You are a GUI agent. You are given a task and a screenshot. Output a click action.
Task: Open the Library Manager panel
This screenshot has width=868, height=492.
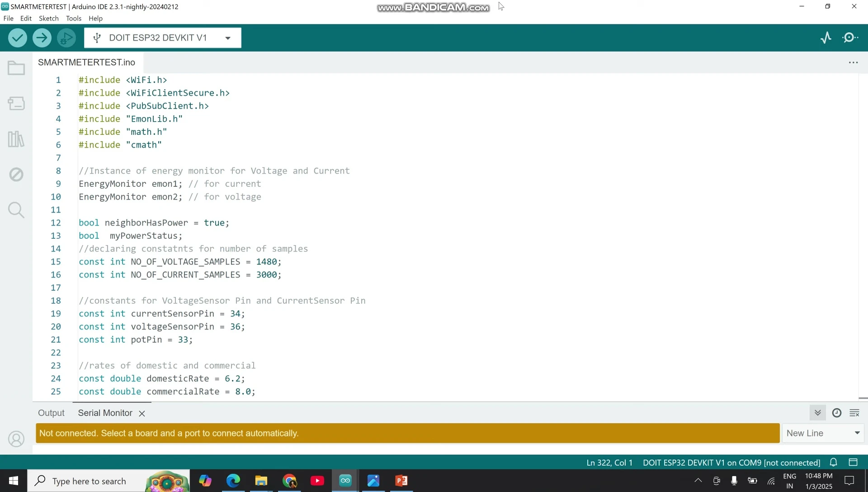coord(16,139)
